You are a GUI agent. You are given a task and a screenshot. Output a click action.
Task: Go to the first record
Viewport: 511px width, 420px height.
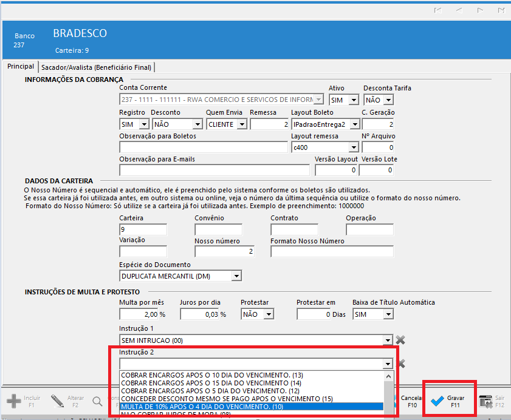coord(437,10)
